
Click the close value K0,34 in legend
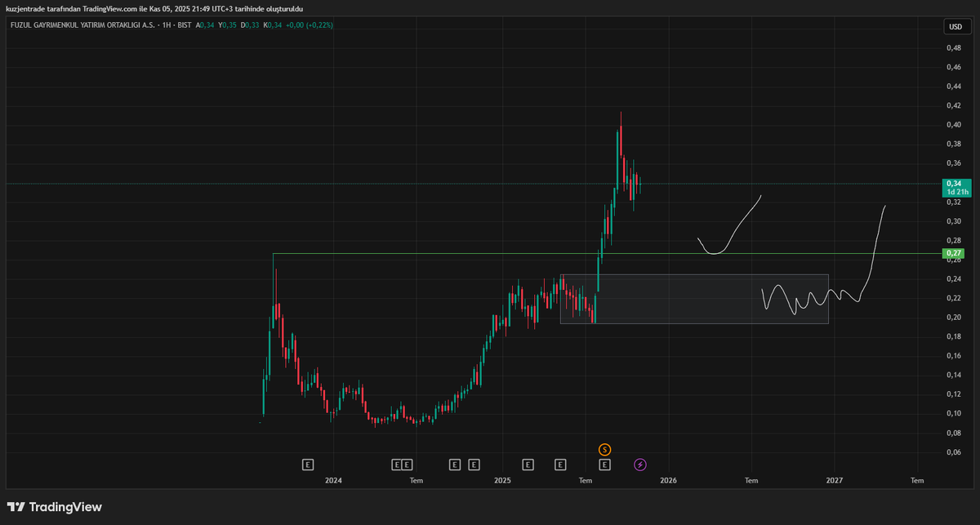click(x=272, y=25)
